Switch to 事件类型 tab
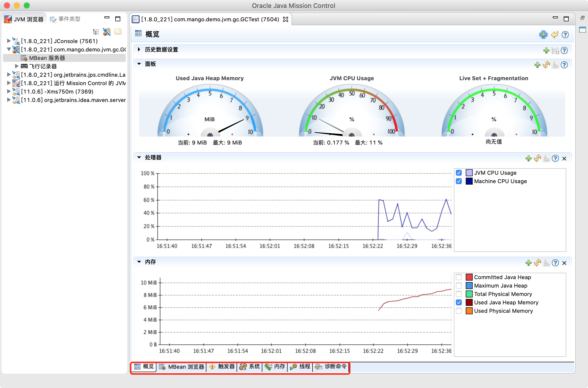The height and width of the screenshot is (388, 588). pos(65,19)
